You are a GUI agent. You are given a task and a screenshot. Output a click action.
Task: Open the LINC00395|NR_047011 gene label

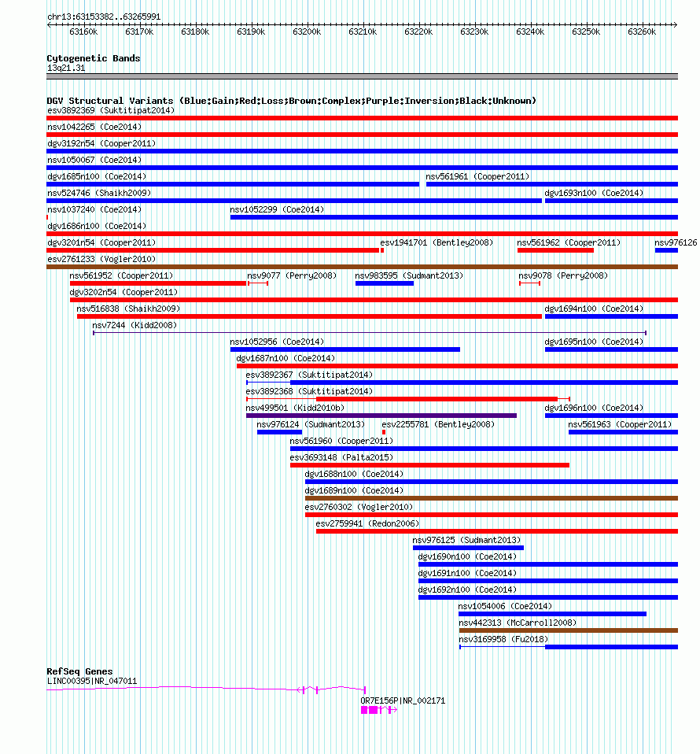pyautogui.click(x=92, y=681)
